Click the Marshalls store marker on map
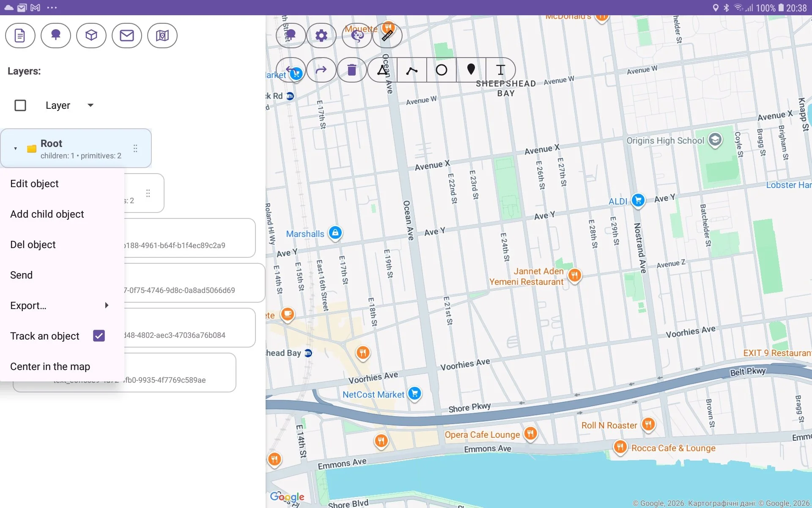Image resolution: width=812 pixels, height=508 pixels. [335, 233]
